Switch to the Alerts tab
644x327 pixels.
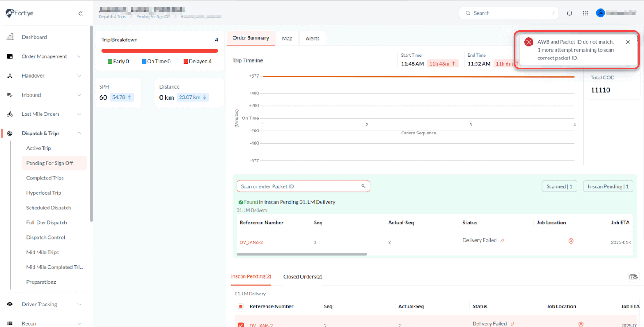312,38
